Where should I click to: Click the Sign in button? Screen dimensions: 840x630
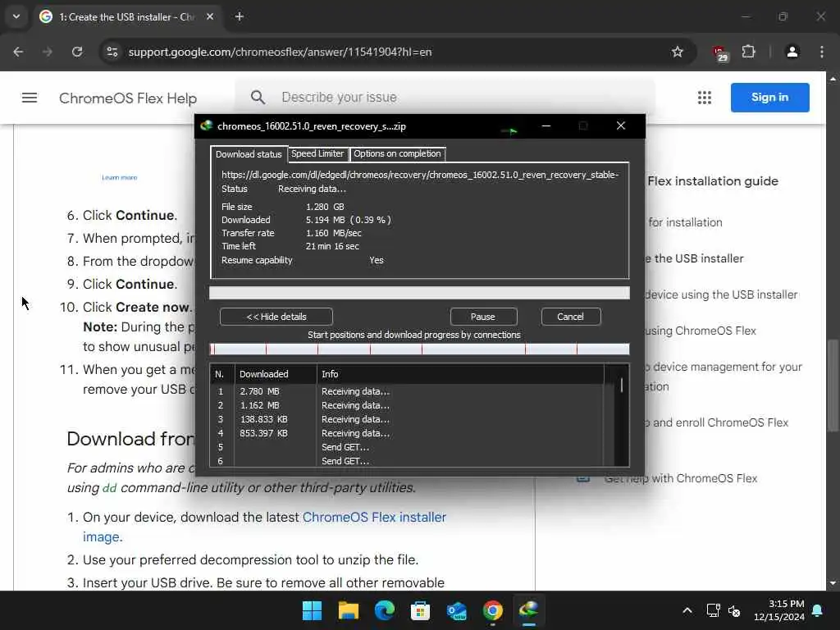coord(769,98)
